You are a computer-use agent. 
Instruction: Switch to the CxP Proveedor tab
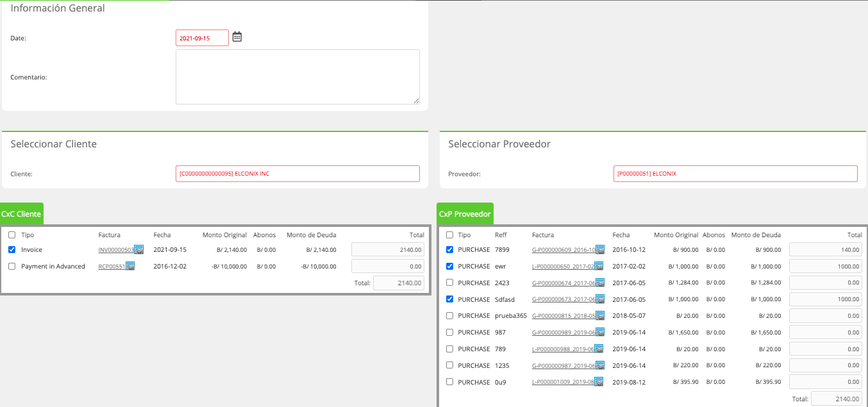point(465,213)
